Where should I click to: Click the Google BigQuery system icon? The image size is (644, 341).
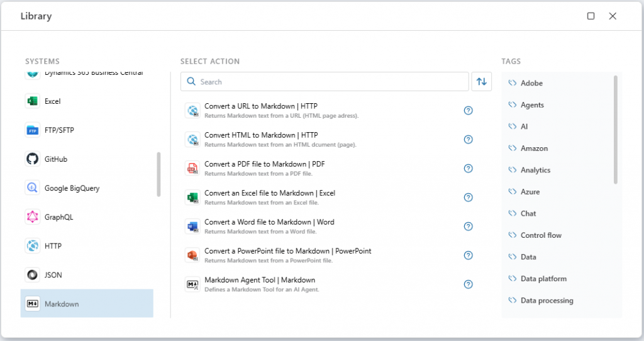32,188
